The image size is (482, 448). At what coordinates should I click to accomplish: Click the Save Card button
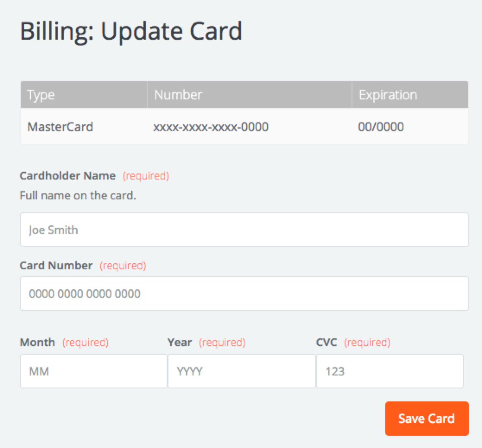(427, 419)
